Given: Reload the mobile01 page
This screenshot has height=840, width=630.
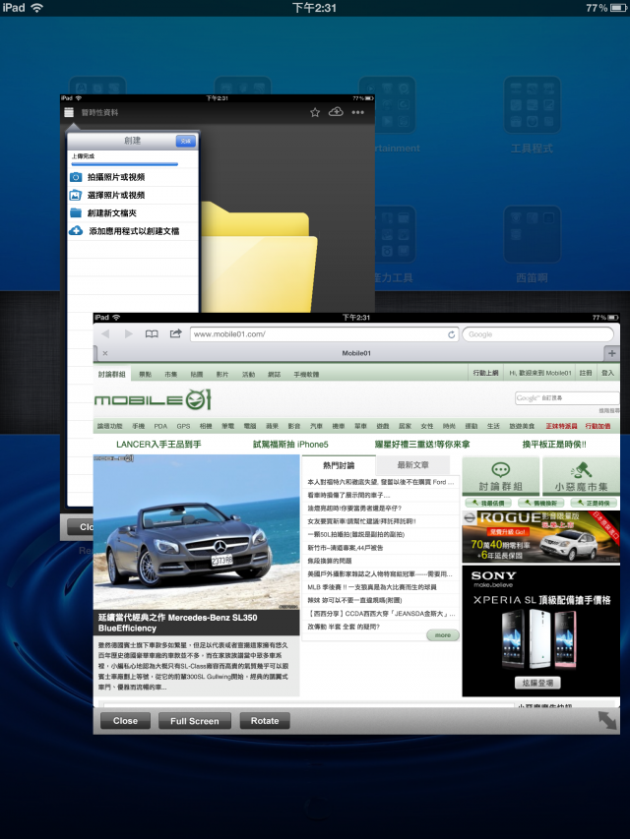Looking at the screenshot, I should click(452, 334).
